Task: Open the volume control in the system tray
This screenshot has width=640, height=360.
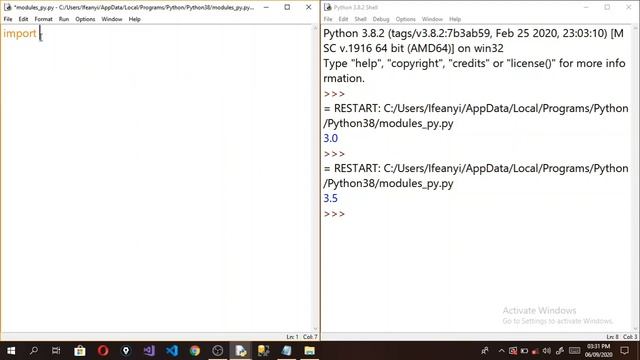Action: (x=547, y=351)
